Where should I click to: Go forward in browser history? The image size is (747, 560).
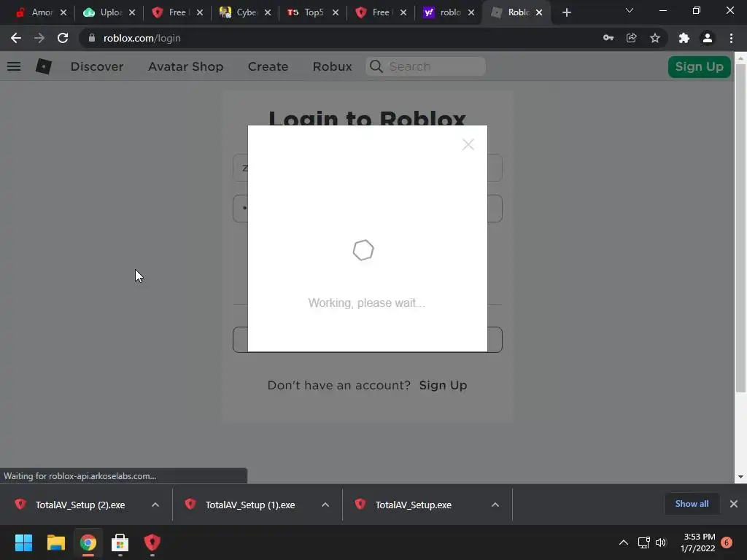tap(39, 38)
